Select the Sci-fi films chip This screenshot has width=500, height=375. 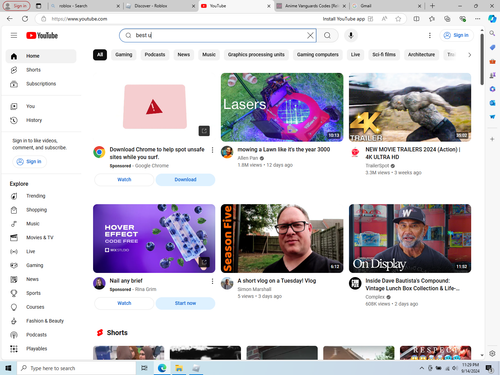pos(384,55)
